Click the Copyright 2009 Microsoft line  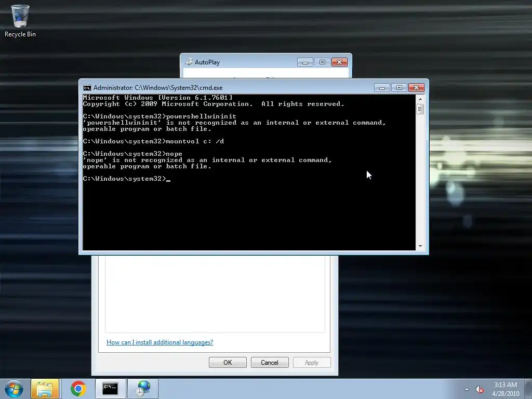point(214,104)
